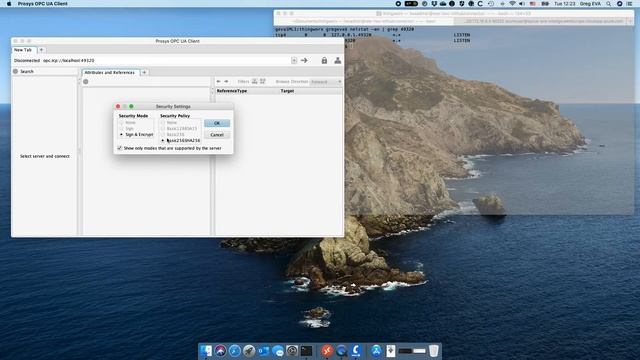Add a new view tab next to Attributes and References
640x360 pixels.
click(144, 72)
